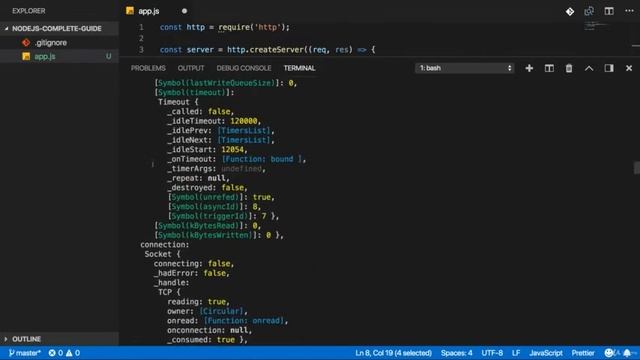Screen dimensions: 640x360
Task: Open the notifications bell in the status bar
Action: [627, 353]
